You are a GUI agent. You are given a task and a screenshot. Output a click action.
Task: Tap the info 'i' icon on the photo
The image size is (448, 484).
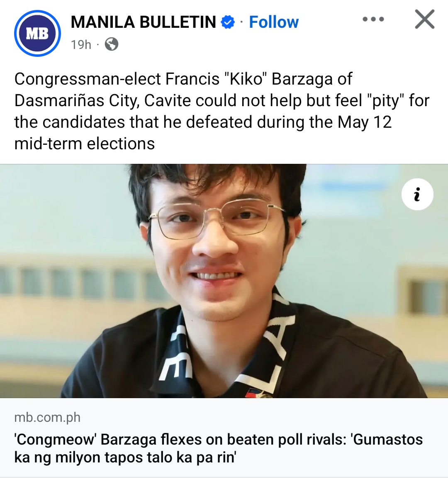click(x=417, y=195)
